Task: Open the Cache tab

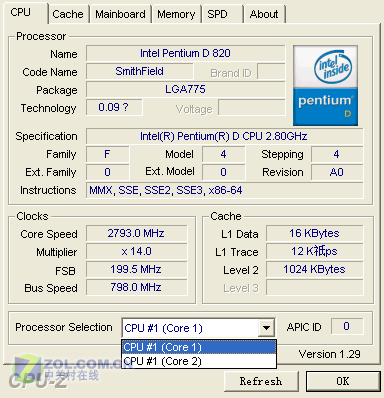Action: pyautogui.click(x=68, y=14)
